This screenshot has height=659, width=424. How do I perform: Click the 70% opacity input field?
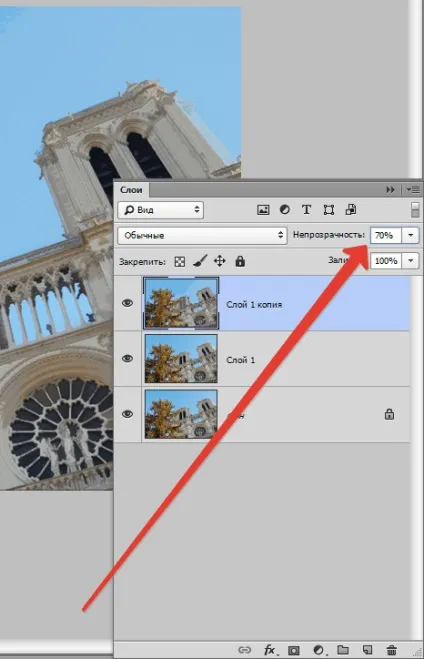386,235
